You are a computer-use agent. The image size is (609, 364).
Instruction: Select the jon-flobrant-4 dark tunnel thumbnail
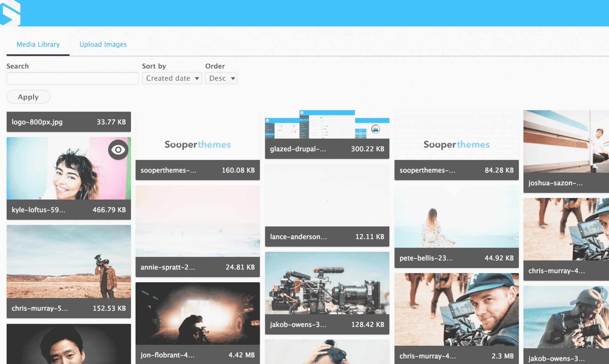(198, 314)
